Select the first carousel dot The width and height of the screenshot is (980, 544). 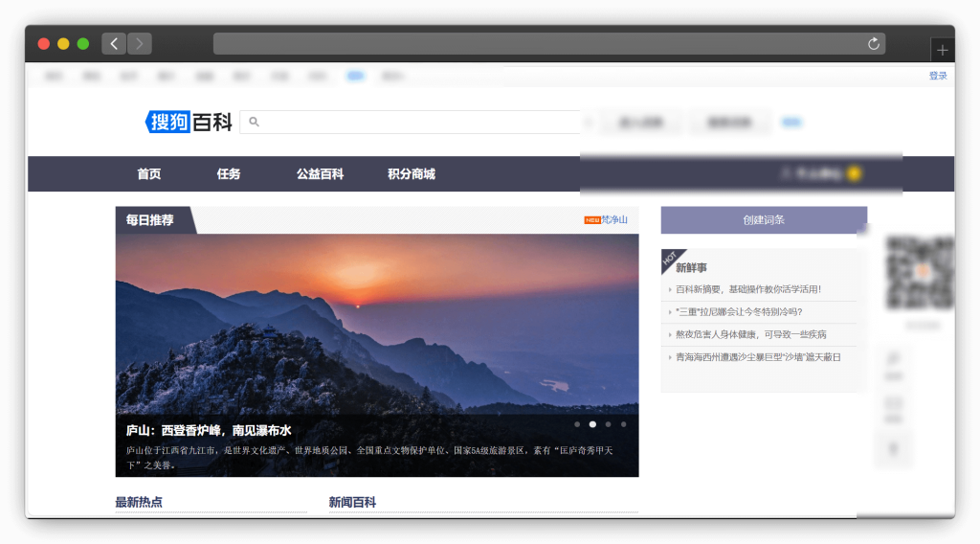(577, 424)
